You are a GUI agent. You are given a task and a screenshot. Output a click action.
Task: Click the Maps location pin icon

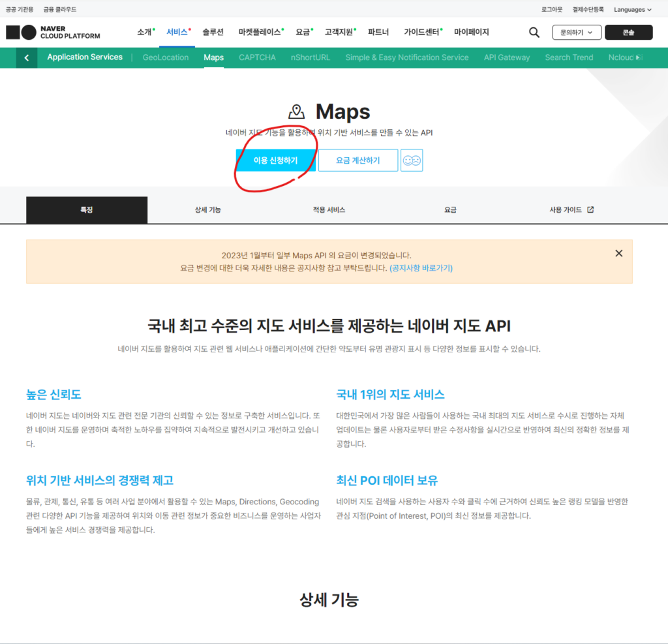297,112
